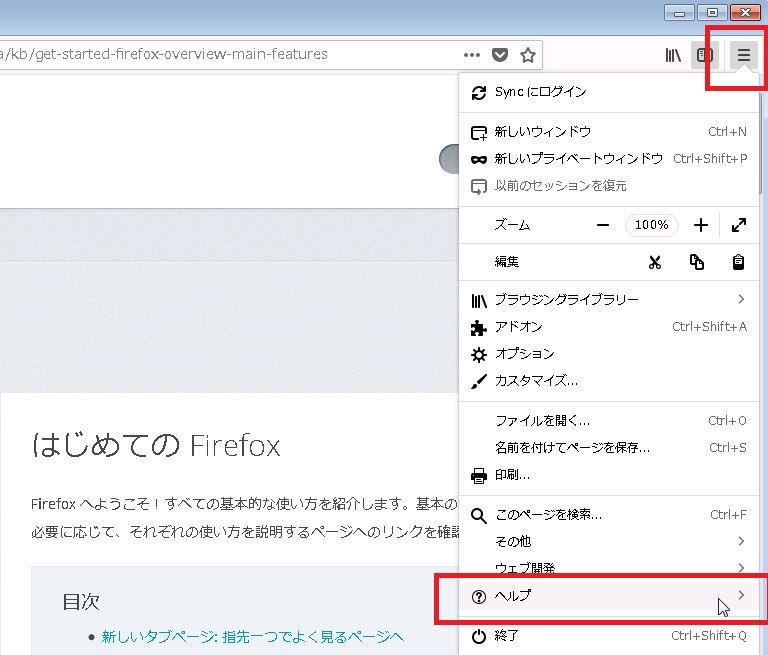This screenshot has height=655, width=768.
Task: Click the はじめての Firefox heading
Action: 156,445
